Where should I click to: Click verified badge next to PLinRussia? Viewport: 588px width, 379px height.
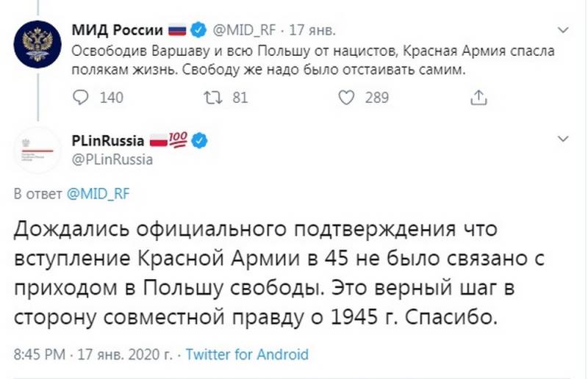pos(199,141)
